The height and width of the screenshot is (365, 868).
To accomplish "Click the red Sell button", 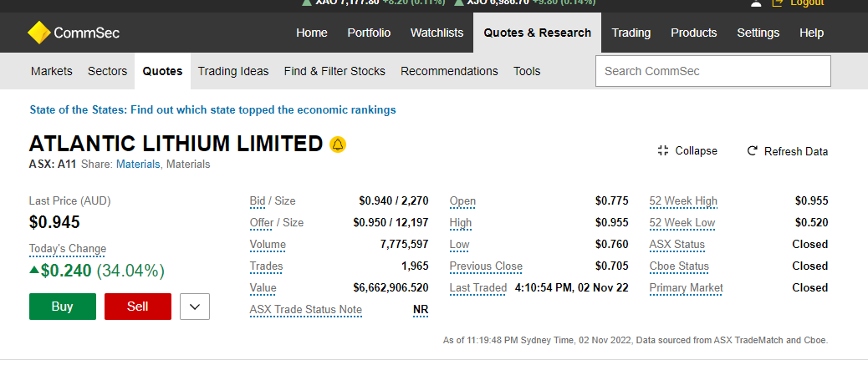I will point(138,307).
